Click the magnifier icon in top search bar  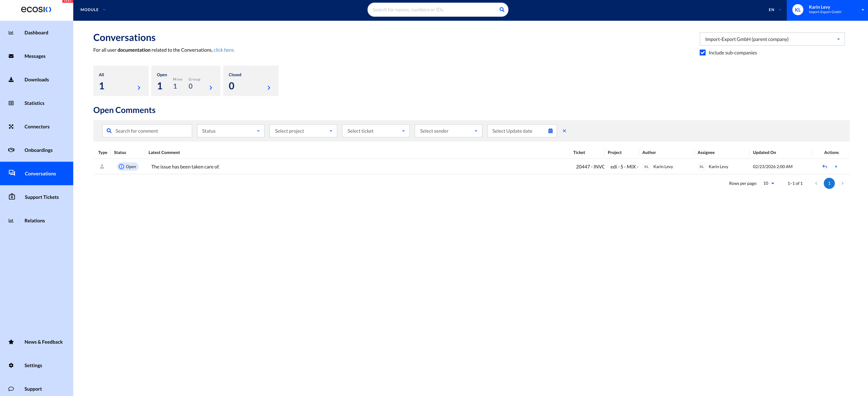point(502,10)
